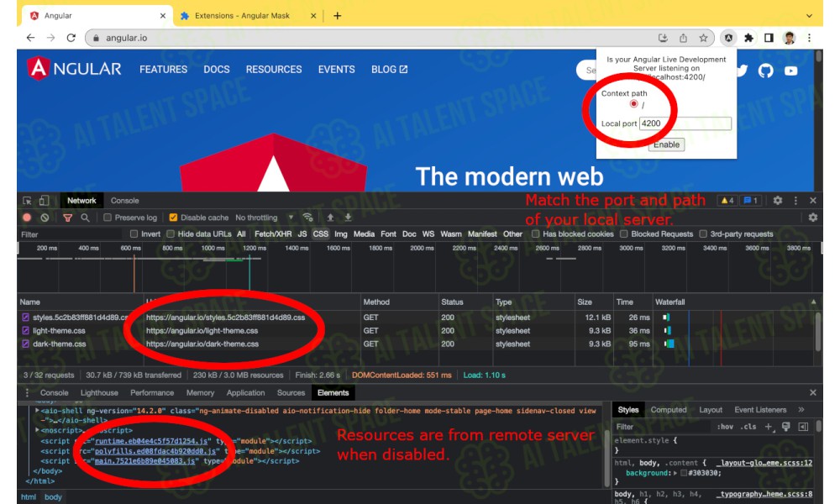Image resolution: width=840 pixels, height=504 pixels.
Task: Click the Styles pane Filter field
Action: pyautogui.click(x=662, y=427)
